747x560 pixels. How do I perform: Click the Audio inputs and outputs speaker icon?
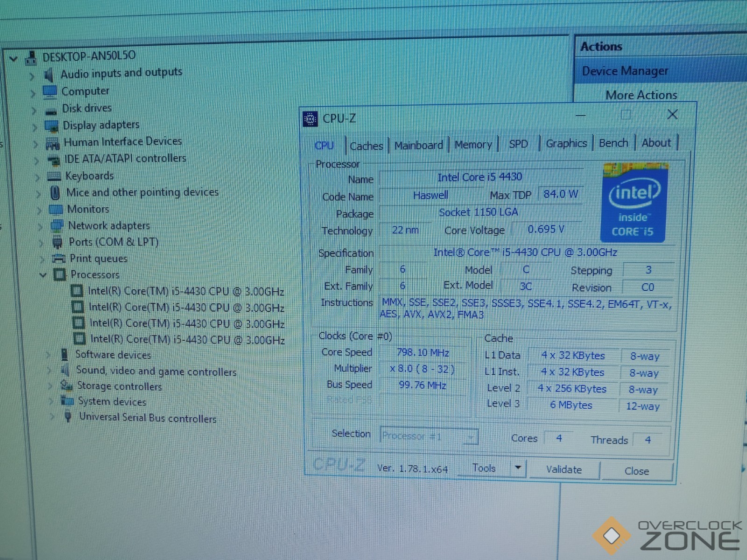click(x=49, y=75)
